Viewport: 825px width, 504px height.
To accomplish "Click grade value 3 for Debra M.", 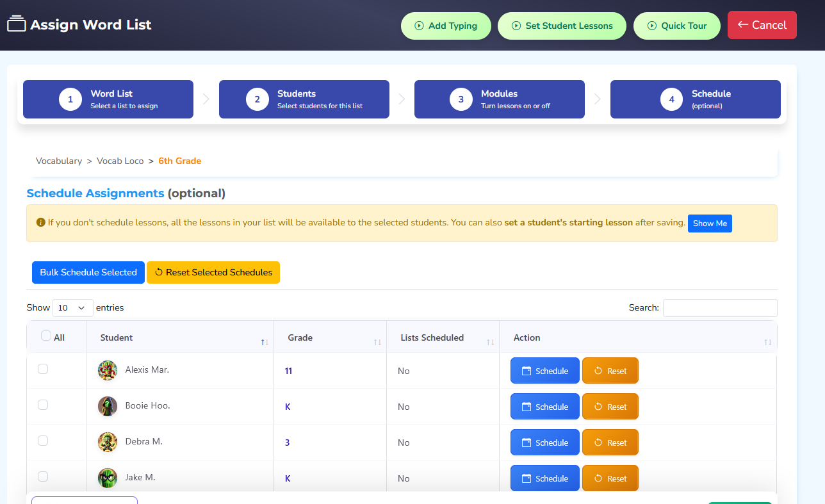I will [x=288, y=443].
